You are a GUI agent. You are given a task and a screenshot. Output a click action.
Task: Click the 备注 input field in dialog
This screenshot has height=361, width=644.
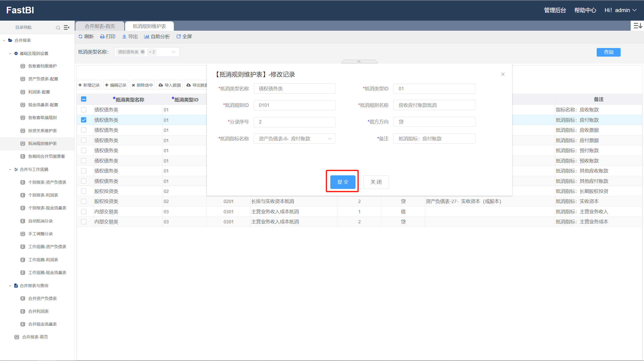434,139
